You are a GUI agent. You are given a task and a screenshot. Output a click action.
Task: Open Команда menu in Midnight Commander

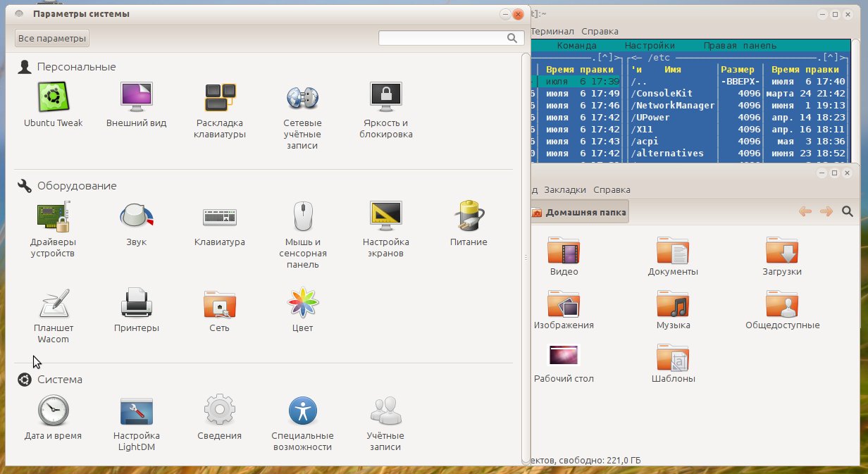(577, 46)
